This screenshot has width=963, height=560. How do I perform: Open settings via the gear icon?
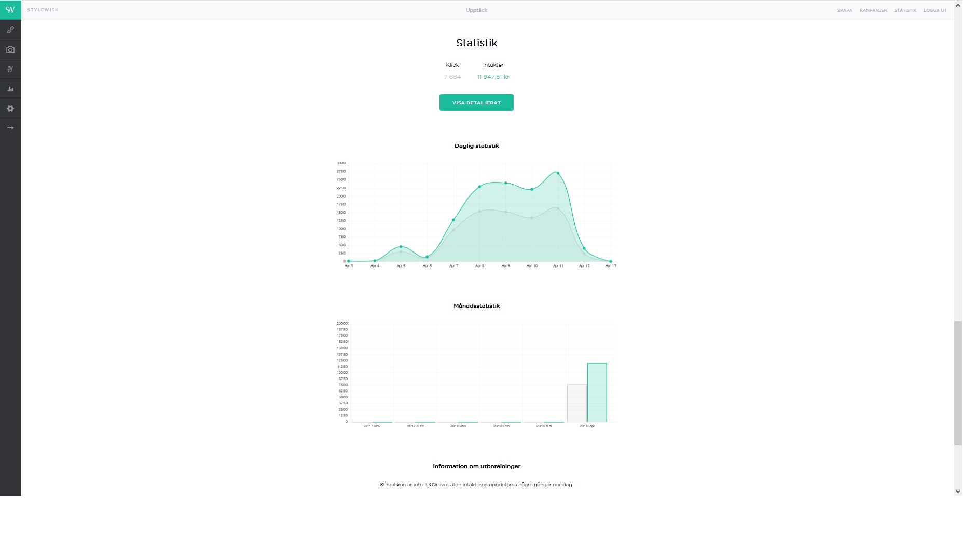click(10, 109)
